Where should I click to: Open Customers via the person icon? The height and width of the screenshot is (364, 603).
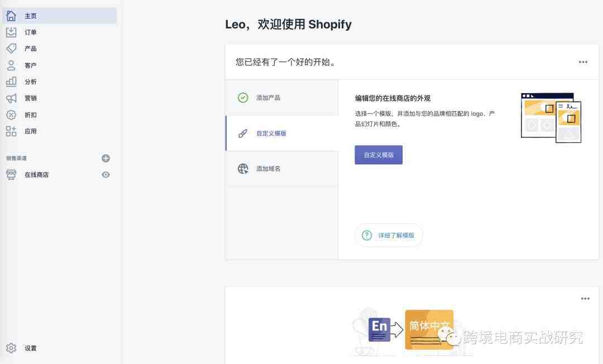11,65
